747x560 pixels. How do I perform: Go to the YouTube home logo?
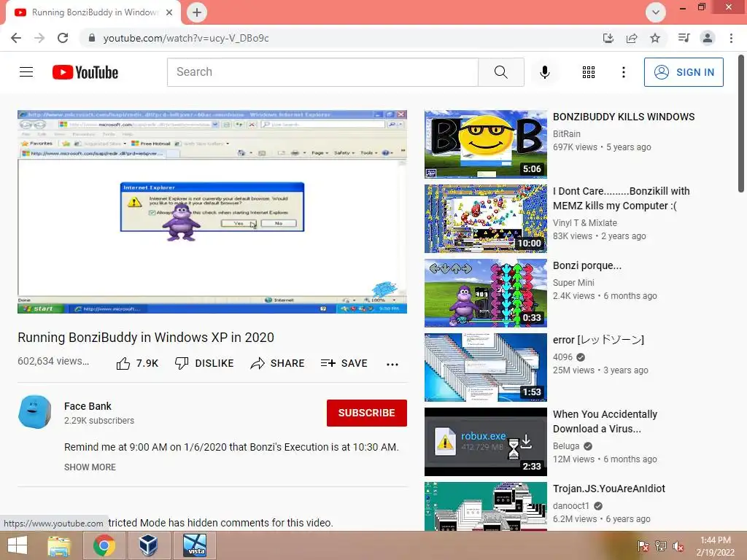(x=85, y=72)
